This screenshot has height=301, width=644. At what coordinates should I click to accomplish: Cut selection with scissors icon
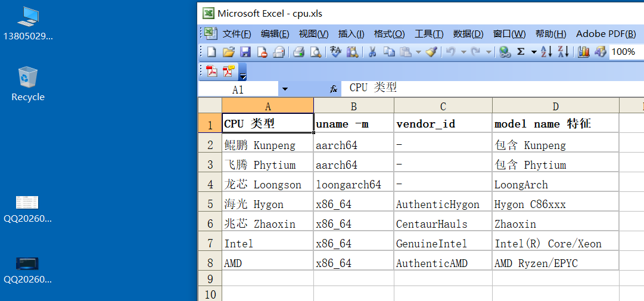372,52
